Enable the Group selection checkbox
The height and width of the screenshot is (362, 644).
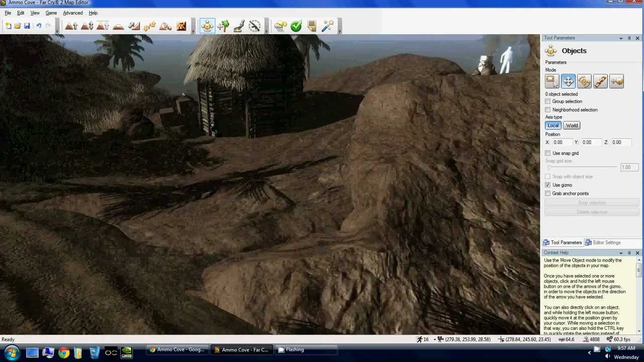click(x=548, y=102)
